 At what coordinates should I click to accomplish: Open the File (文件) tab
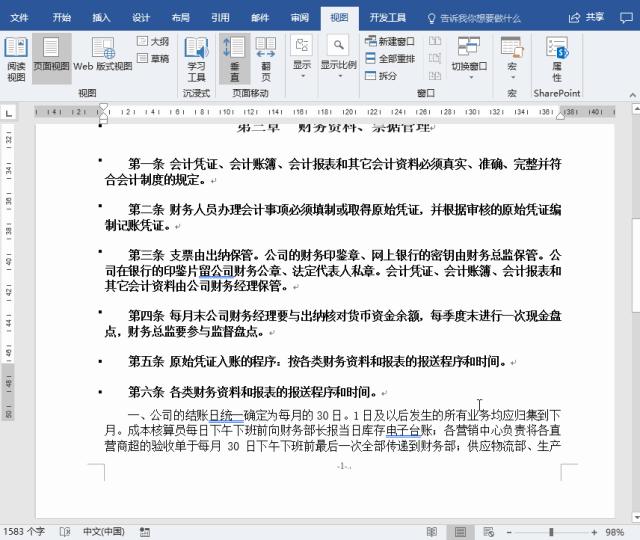tap(19, 18)
